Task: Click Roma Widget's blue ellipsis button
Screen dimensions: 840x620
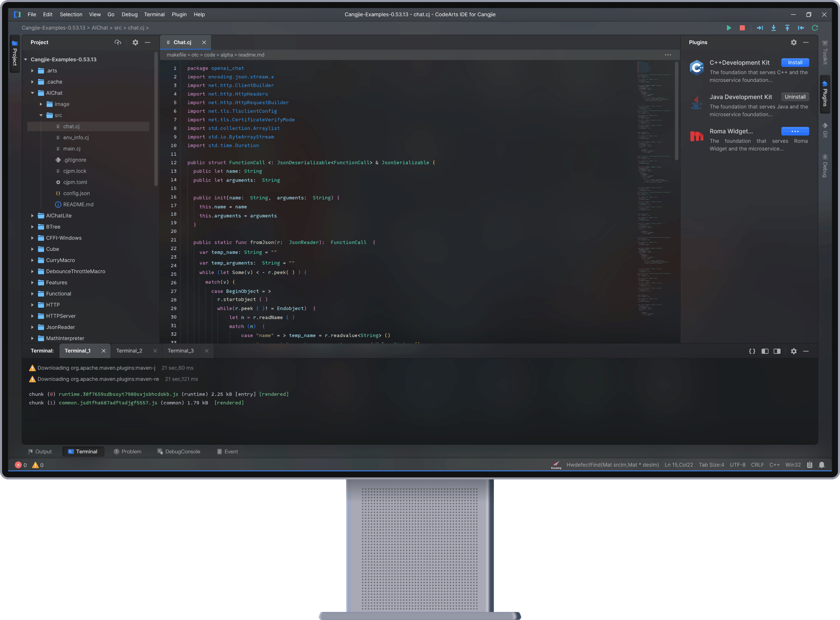Action: (795, 131)
